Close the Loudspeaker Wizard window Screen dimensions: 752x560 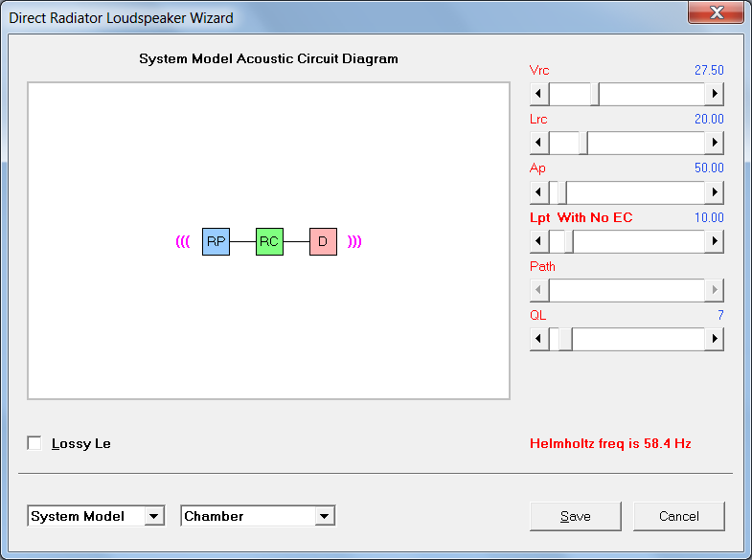click(x=716, y=12)
